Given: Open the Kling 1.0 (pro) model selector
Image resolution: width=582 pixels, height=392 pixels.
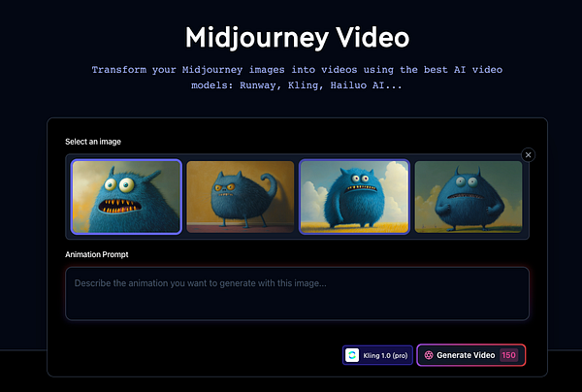Looking at the screenshot, I should 377,355.
